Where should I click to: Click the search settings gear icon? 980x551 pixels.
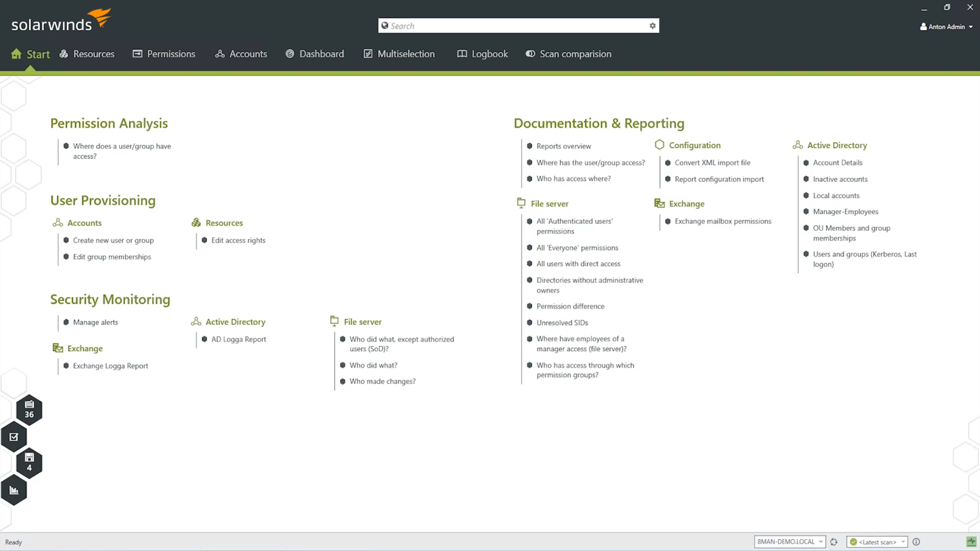(x=653, y=25)
